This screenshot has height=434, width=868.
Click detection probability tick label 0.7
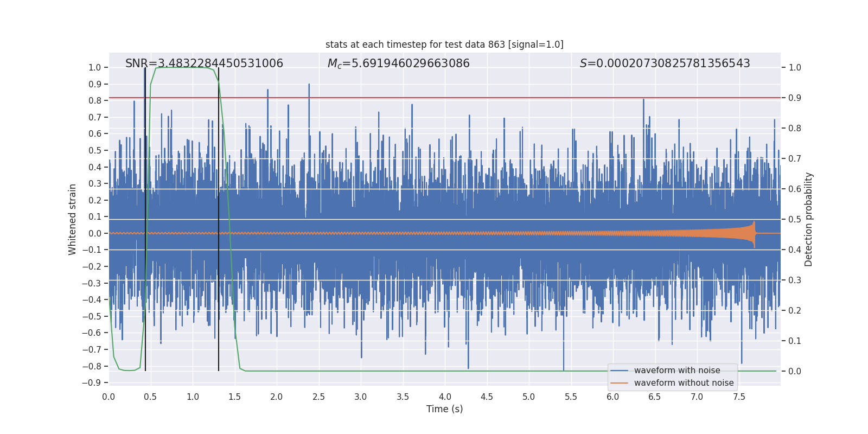[x=795, y=159]
